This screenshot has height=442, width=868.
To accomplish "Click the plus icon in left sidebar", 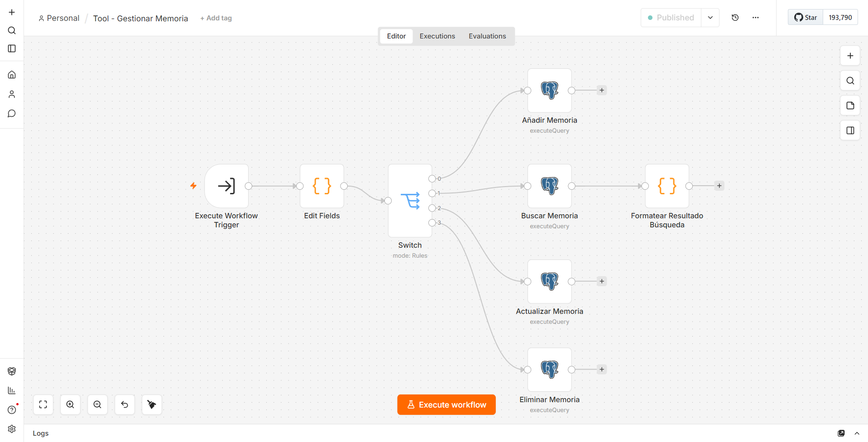I will (x=12, y=12).
